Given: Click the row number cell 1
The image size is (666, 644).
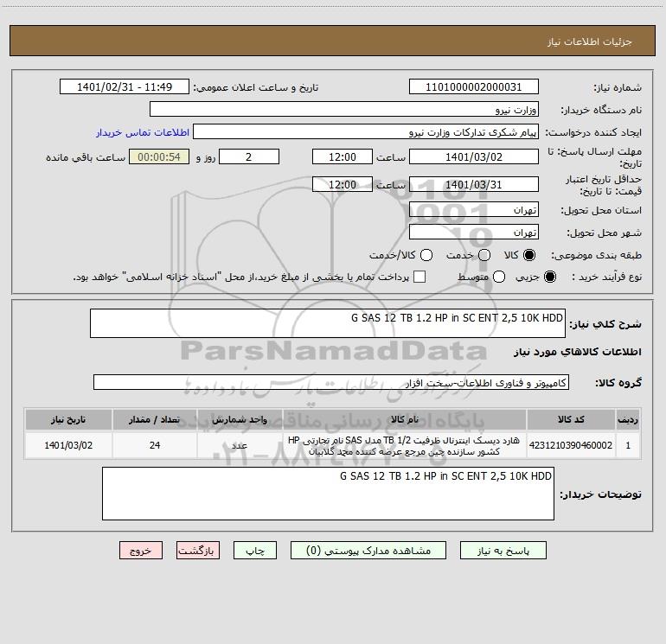Looking at the screenshot, I should click(x=628, y=445).
